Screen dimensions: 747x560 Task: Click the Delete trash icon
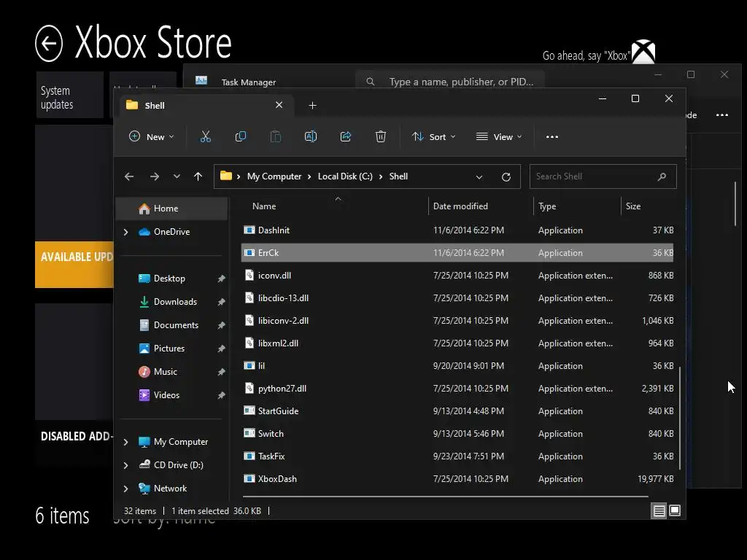point(381,136)
